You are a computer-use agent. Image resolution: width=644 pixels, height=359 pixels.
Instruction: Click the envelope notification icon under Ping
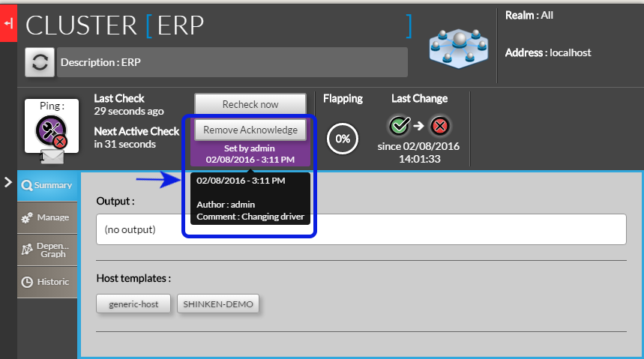[52, 157]
